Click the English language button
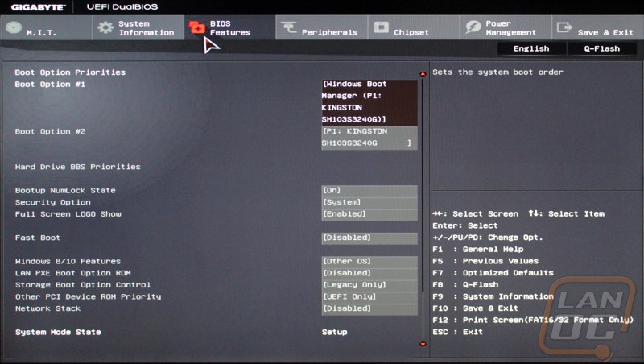The height and width of the screenshot is (364, 644). pyautogui.click(x=531, y=48)
